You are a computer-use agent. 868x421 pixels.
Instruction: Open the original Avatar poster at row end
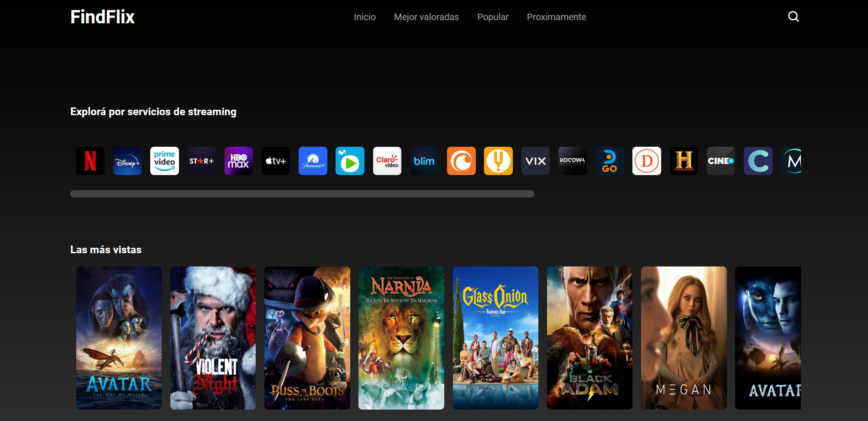(x=768, y=338)
